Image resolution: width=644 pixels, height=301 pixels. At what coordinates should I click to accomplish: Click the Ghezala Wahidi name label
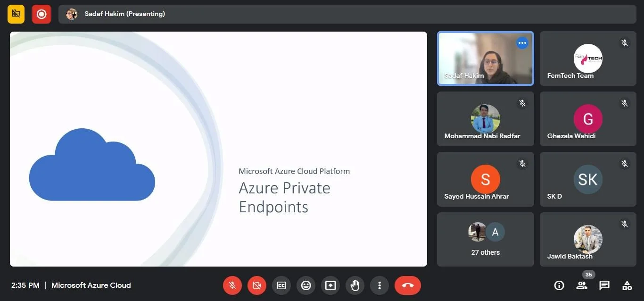pos(571,136)
